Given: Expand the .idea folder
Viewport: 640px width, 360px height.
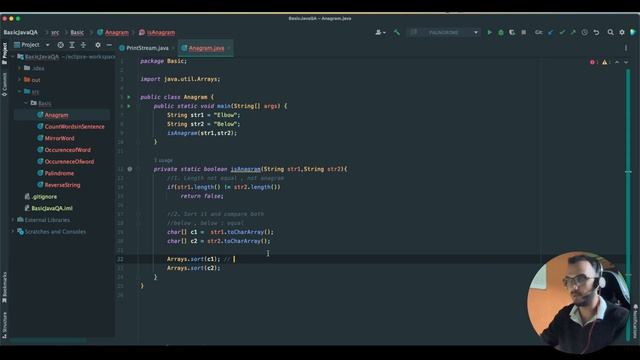Looking at the screenshot, I should pyautogui.click(x=19, y=68).
